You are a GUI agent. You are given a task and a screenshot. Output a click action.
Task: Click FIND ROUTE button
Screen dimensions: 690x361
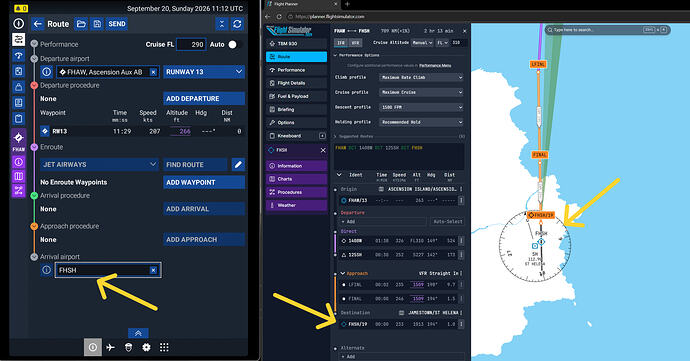(195, 165)
